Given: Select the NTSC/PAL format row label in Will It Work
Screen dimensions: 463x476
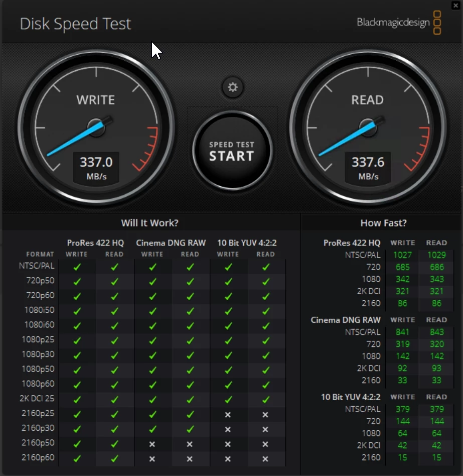Looking at the screenshot, I should coord(37,266).
